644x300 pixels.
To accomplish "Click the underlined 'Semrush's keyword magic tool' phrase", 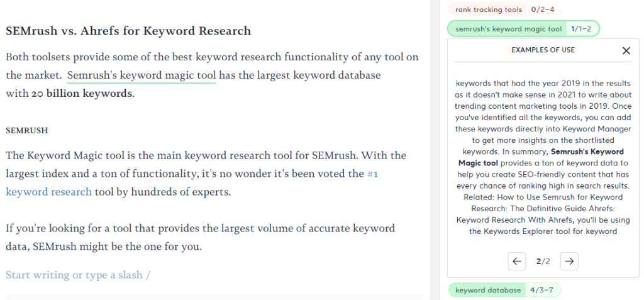I will coord(142,75).
